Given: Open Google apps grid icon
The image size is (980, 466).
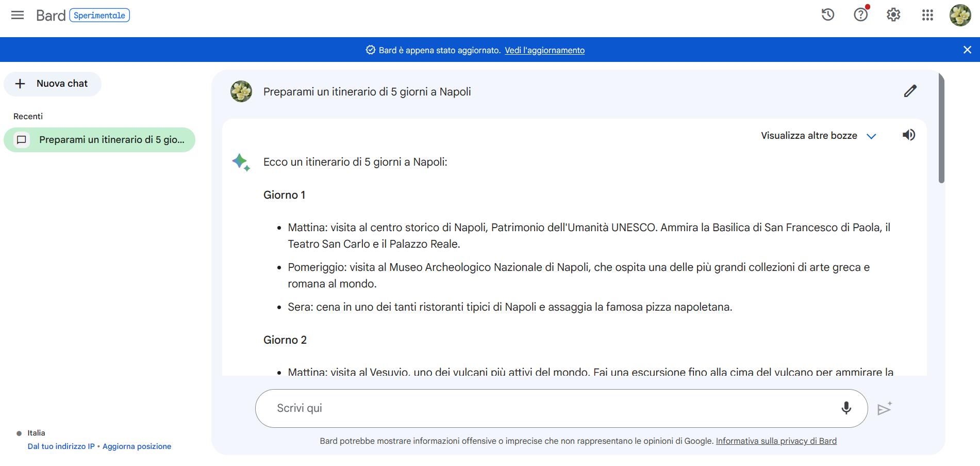Looking at the screenshot, I should [927, 15].
